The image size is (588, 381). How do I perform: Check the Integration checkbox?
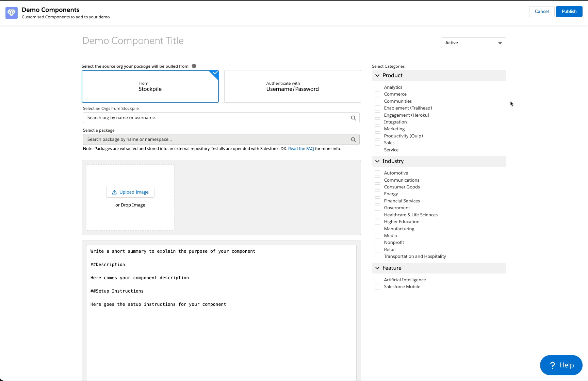377,122
